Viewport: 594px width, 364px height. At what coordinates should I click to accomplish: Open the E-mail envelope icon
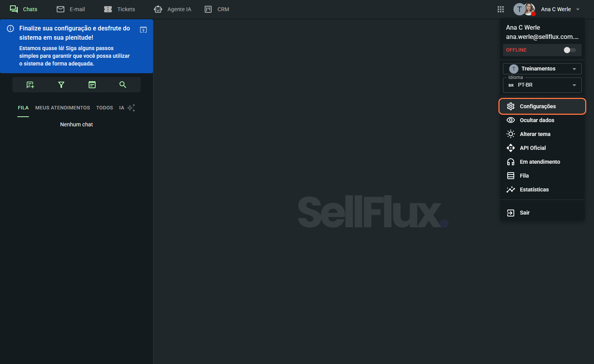point(61,9)
